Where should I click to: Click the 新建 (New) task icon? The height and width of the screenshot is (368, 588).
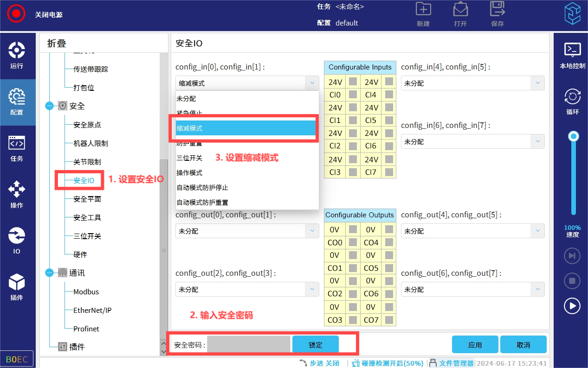coord(423,14)
